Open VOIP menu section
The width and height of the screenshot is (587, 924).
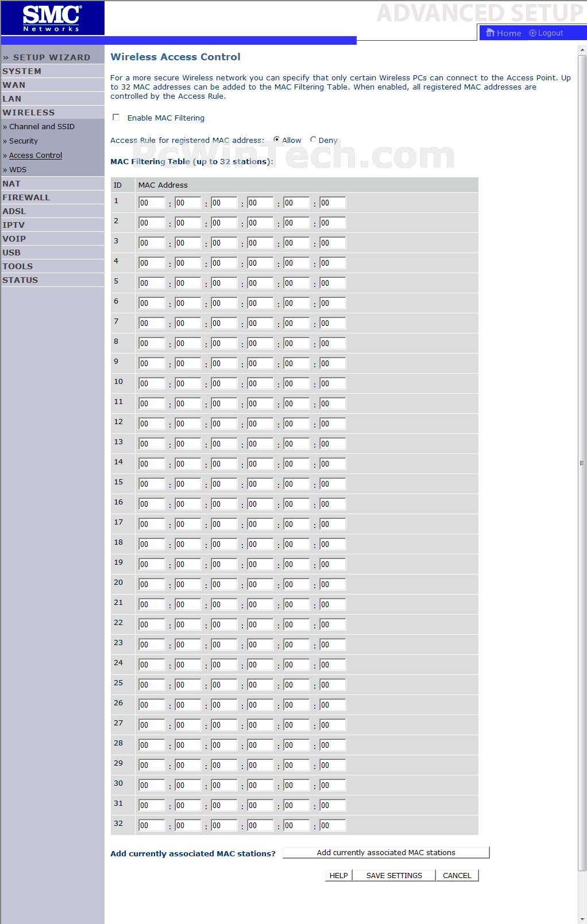click(x=14, y=239)
